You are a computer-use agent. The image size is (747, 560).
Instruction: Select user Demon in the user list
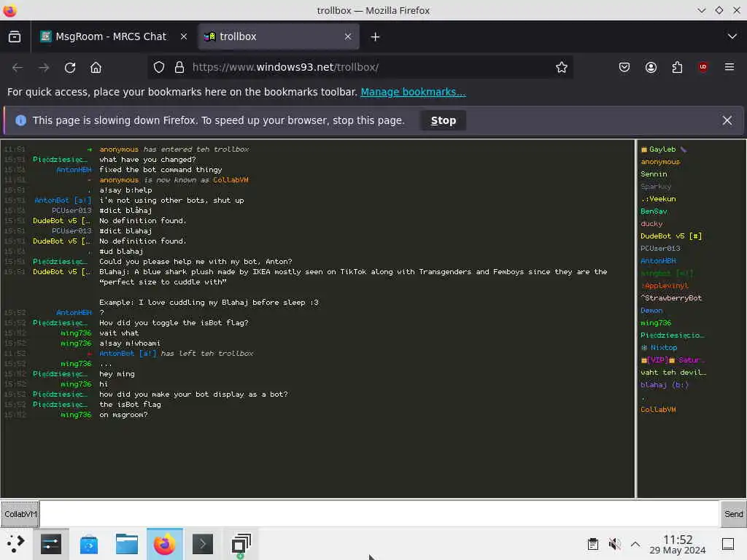[x=651, y=311]
